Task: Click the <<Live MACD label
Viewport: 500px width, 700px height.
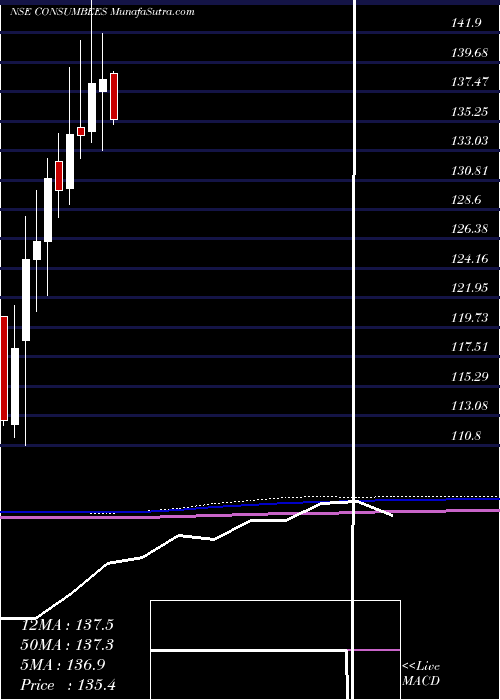Action: pos(421,674)
